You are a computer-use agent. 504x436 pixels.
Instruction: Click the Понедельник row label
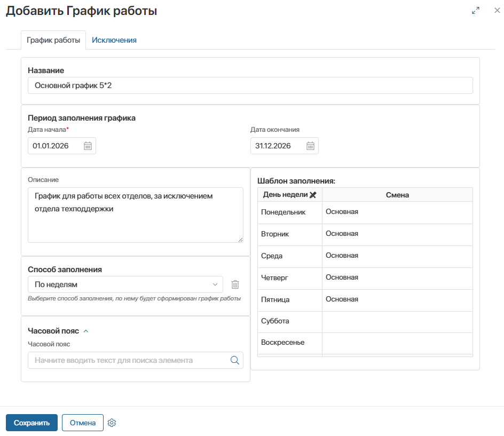(283, 212)
